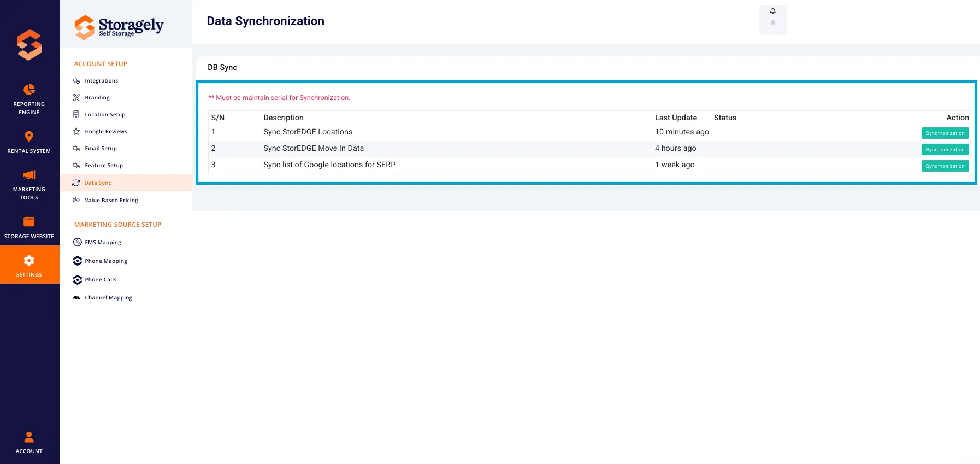Click the Location Setup building icon
Viewport: 980px width, 464px height.
click(x=76, y=114)
